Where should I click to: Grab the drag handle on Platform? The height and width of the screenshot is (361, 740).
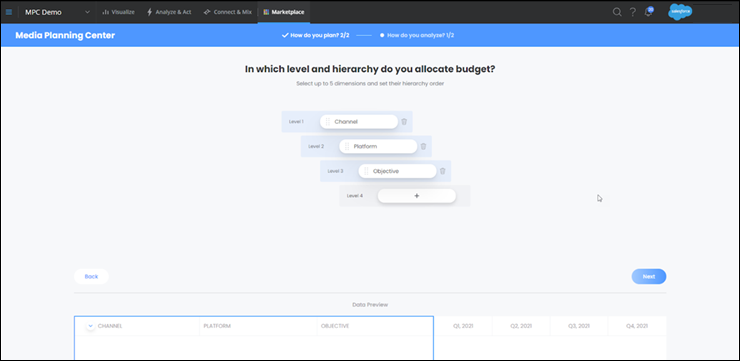347,146
